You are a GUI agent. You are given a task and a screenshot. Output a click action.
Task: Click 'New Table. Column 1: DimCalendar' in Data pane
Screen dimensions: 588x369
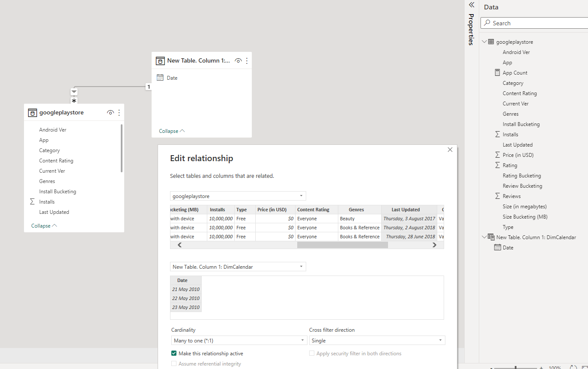[x=536, y=237]
